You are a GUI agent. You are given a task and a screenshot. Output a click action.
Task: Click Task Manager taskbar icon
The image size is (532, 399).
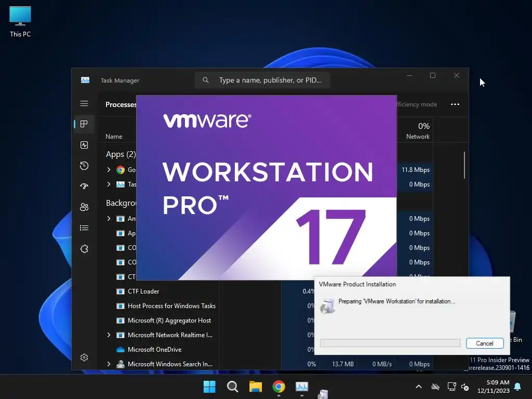[x=302, y=387]
